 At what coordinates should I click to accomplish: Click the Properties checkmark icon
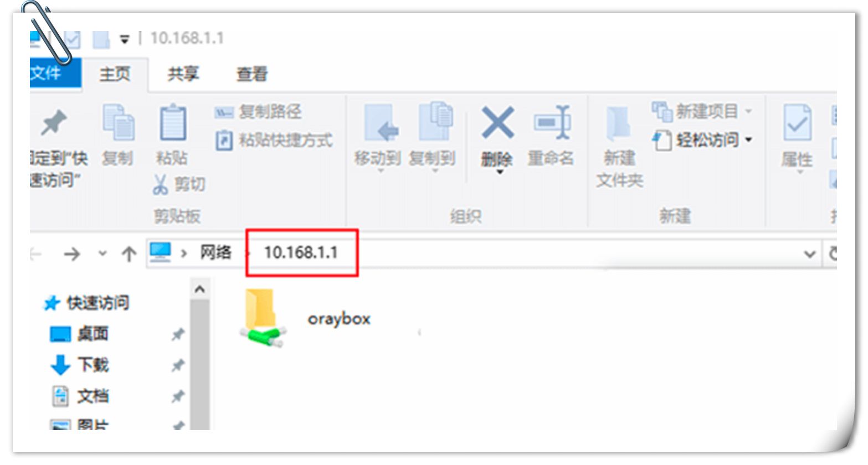pos(797,122)
